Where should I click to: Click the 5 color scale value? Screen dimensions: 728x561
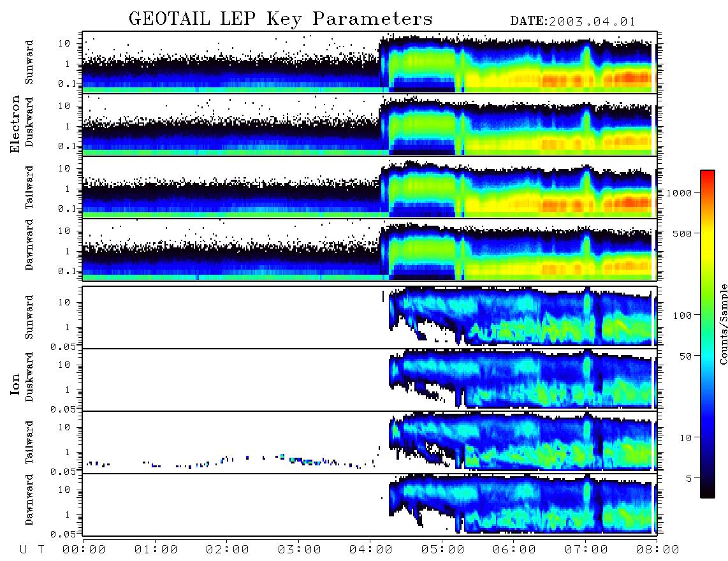pos(689,478)
